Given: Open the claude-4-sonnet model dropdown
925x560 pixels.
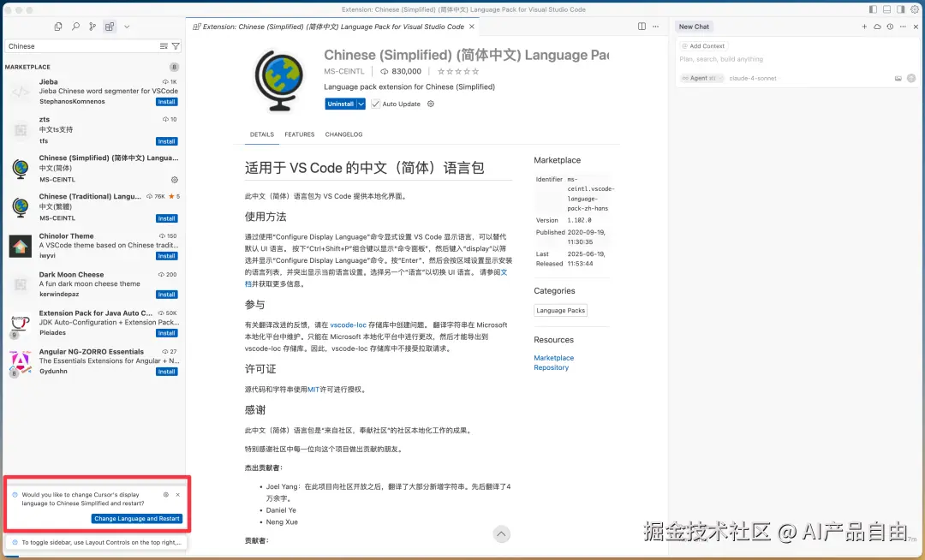Looking at the screenshot, I should 753,78.
